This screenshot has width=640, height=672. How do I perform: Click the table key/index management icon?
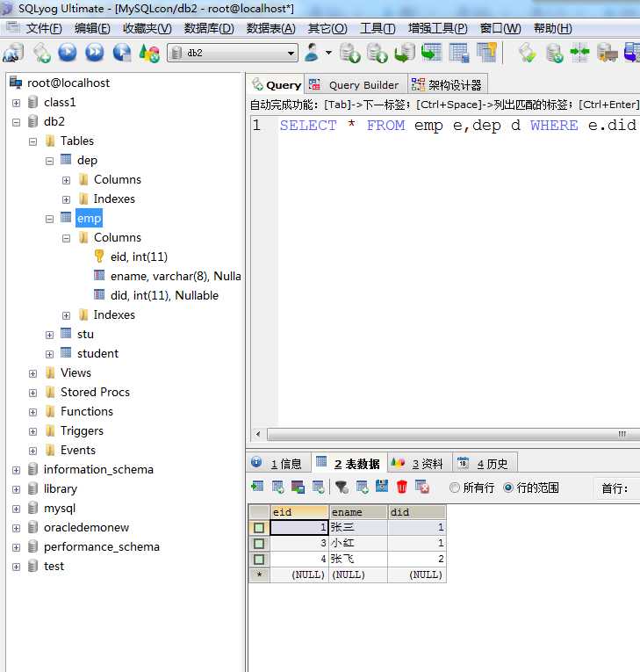tap(486, 53)
